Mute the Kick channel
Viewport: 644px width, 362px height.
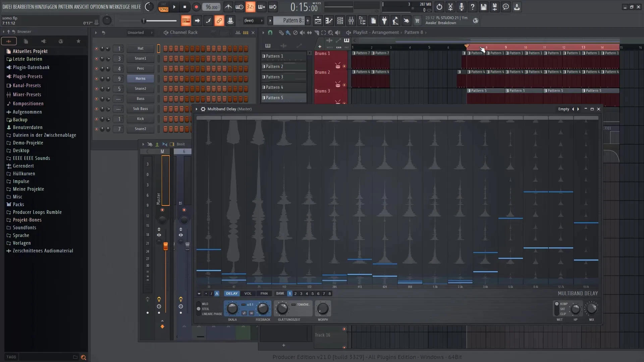point(97,119)
